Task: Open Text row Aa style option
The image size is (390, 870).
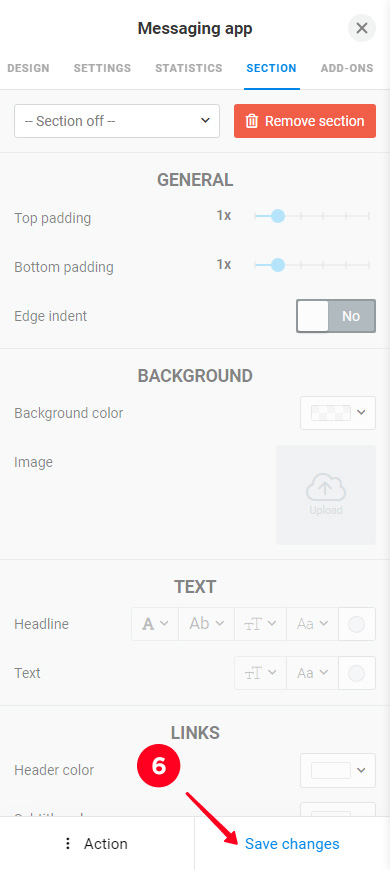Action: pyautogui.click(x=312, y=673)
